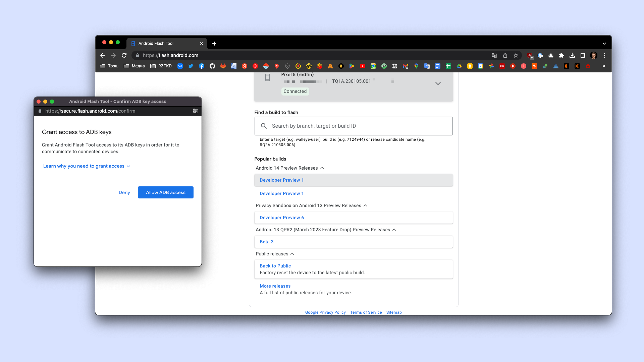The image size is (644, 362).
Task: Click the Deny button
Action: click(x=124, y=192)
